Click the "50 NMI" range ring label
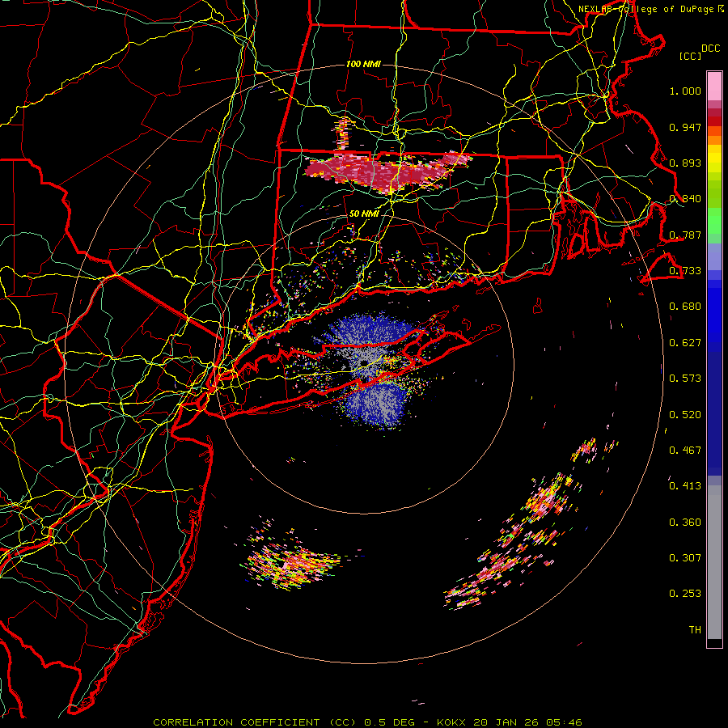The image size is (728, 728). click(x=363, y=214)
